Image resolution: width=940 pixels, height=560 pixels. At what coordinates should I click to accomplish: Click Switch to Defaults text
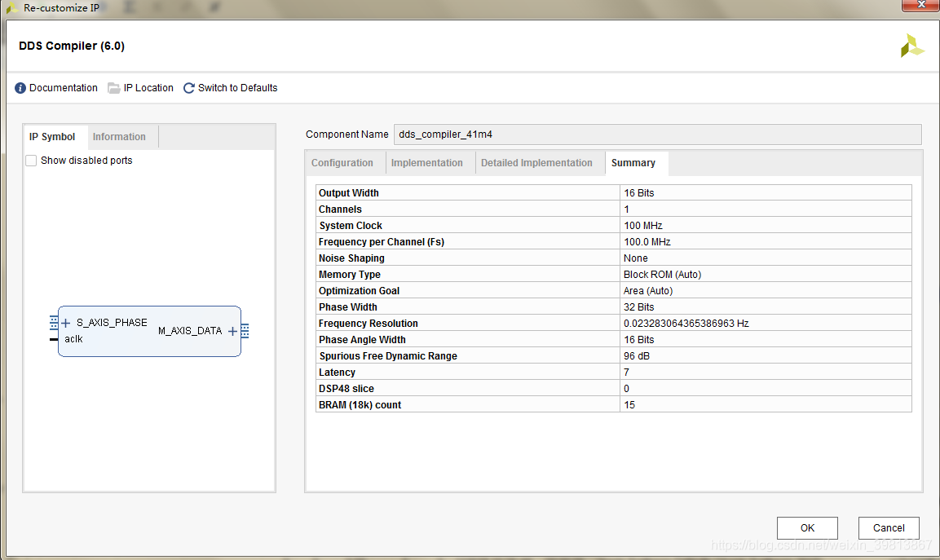point(238,88)
